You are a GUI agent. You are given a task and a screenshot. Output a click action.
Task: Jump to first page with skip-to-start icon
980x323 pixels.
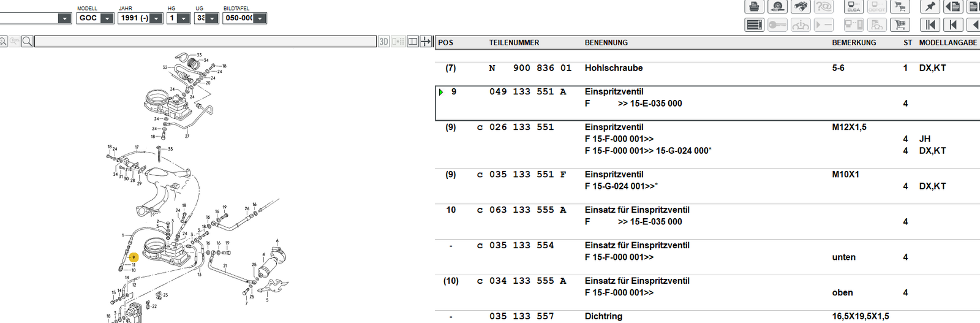coord(930,25)
